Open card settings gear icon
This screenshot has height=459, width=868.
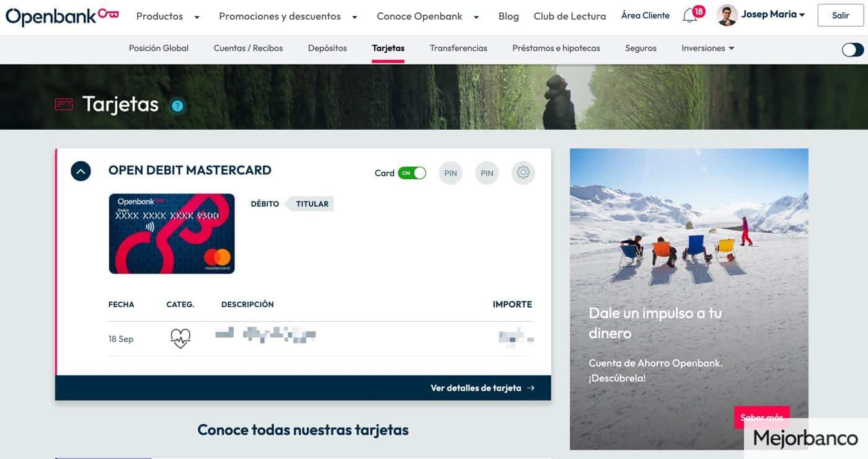click(x=523, y=172)
